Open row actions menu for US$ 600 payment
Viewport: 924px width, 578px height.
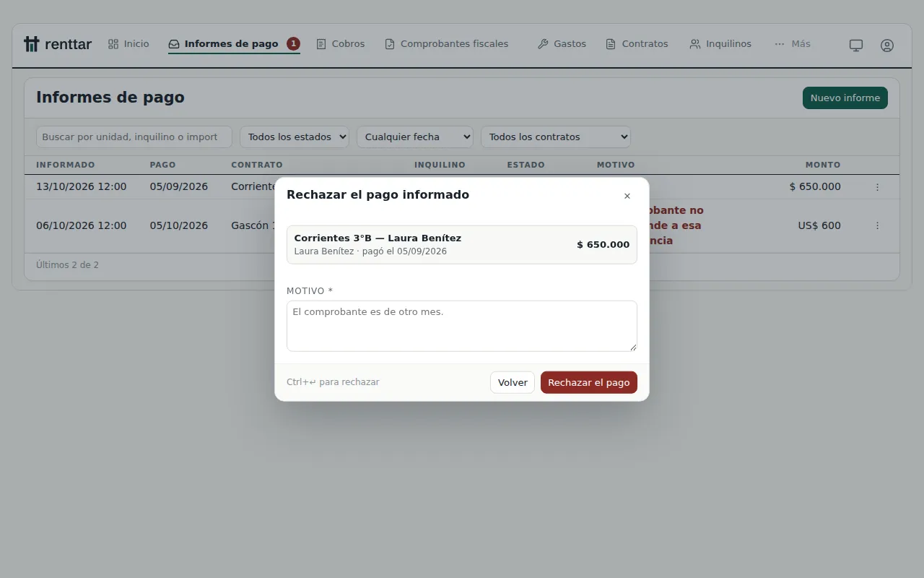(877, 225)
